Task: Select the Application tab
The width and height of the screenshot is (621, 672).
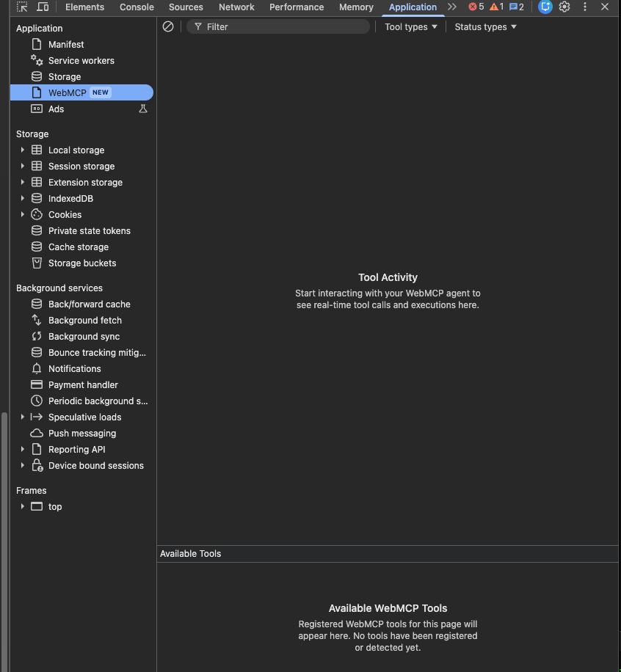Action: tap(413, 7)
